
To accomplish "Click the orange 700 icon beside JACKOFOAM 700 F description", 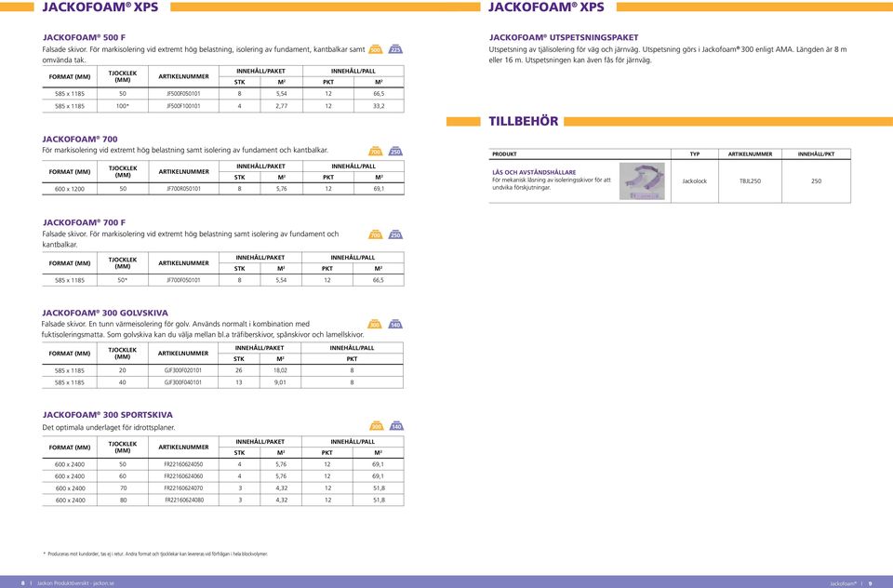I will pos(375,234).
